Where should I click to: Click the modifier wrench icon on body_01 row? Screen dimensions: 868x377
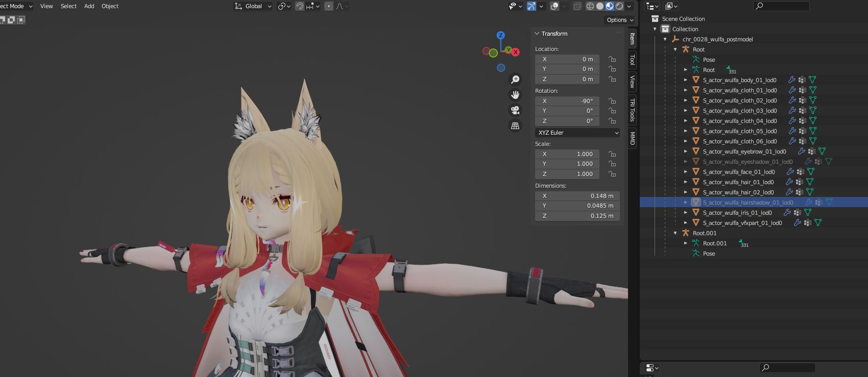pos(792,80)
